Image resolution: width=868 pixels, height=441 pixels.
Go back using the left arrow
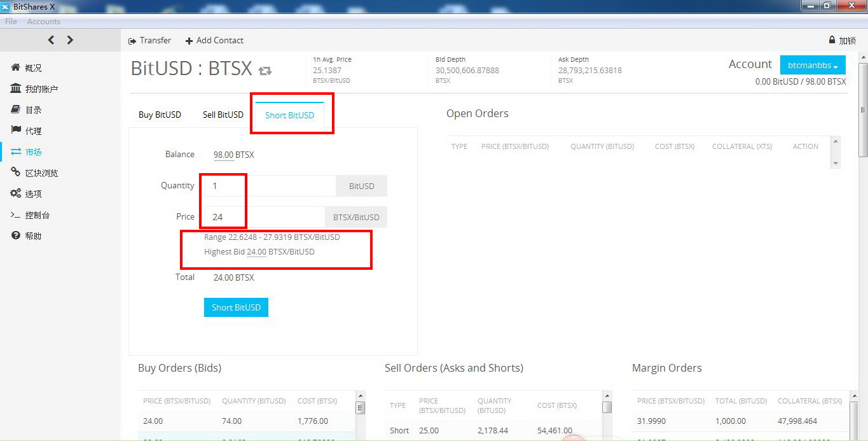pos(51,40)
